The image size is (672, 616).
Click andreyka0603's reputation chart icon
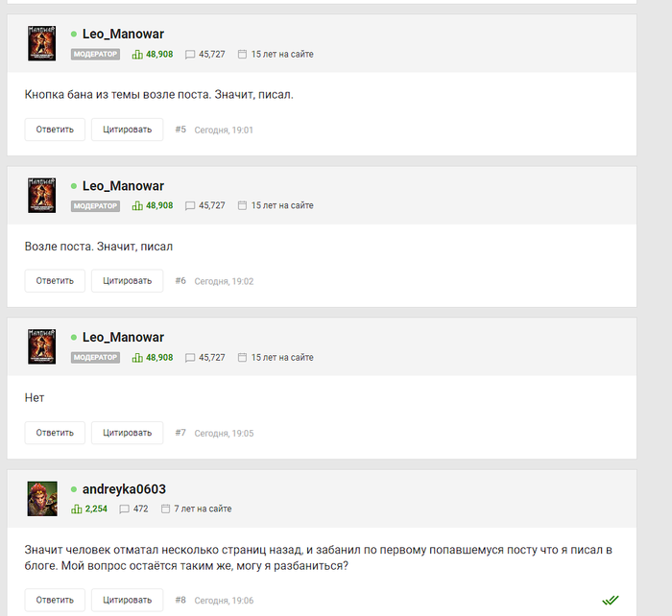coord(76,509)
